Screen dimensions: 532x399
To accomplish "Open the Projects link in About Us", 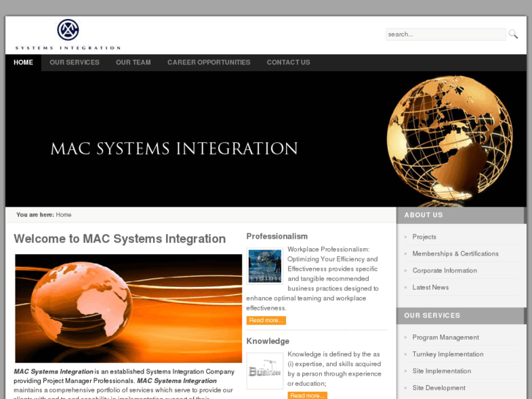I will (x=424, y=236).
